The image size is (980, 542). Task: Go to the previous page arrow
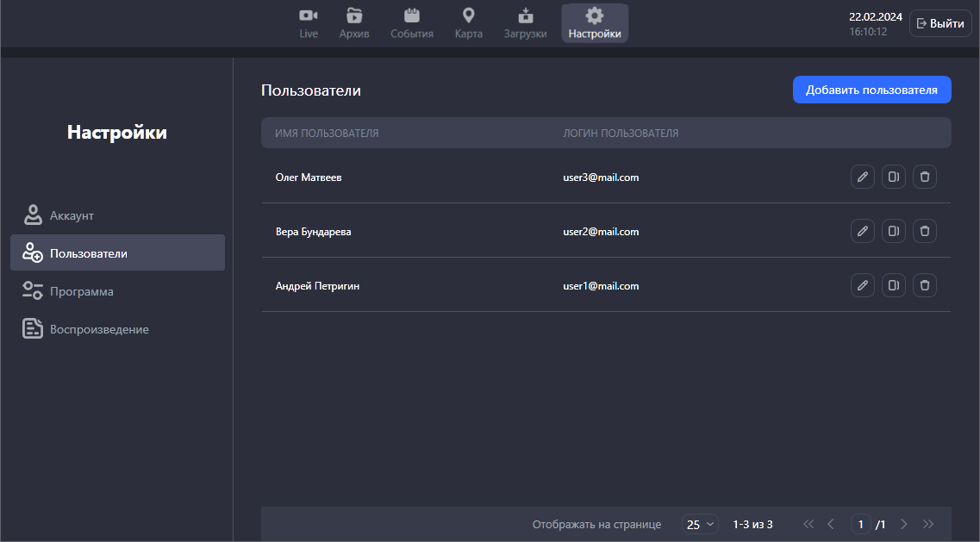[831, 524]
